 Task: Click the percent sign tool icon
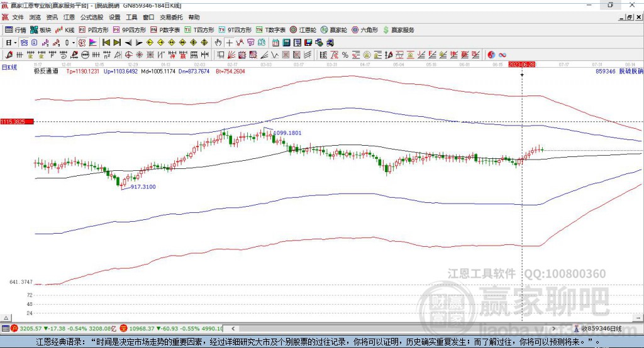tap(345, 55)
